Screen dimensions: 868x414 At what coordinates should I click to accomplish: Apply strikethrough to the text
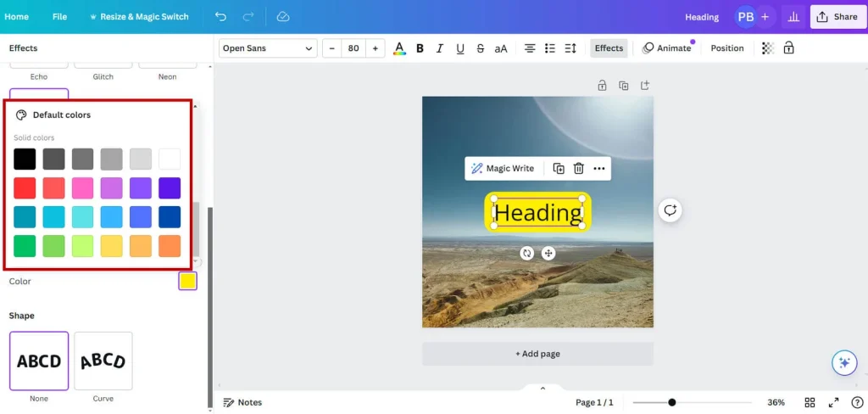click(481, 48)
